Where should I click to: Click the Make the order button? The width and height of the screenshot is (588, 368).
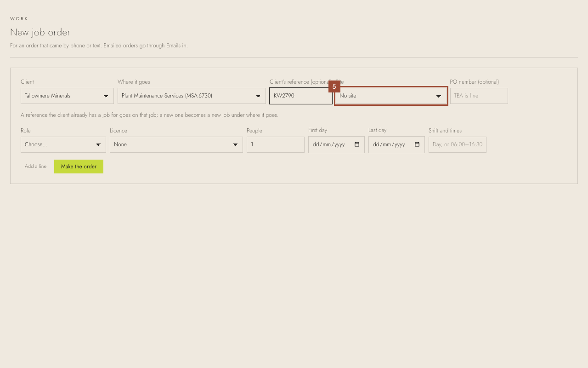point(79,167)
